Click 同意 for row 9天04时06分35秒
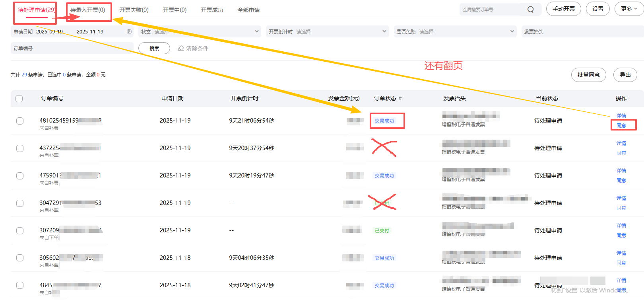 621,263
